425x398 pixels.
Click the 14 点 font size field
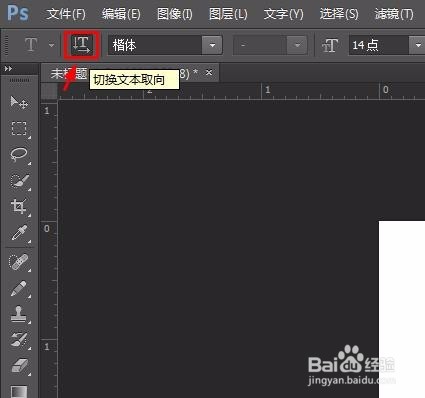pyautogui.click(x=379, y=45)
